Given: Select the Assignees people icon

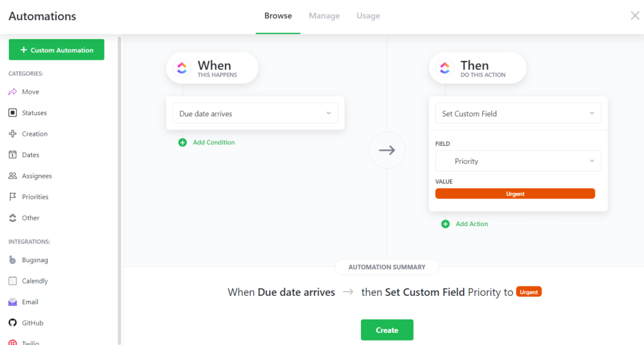Looking at the screenshot, I should (x=13, y=176).
